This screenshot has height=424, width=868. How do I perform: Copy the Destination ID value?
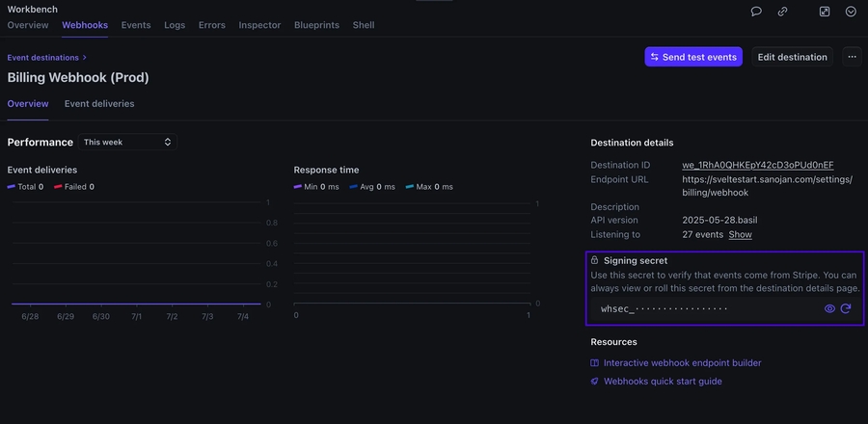point(757,166)
